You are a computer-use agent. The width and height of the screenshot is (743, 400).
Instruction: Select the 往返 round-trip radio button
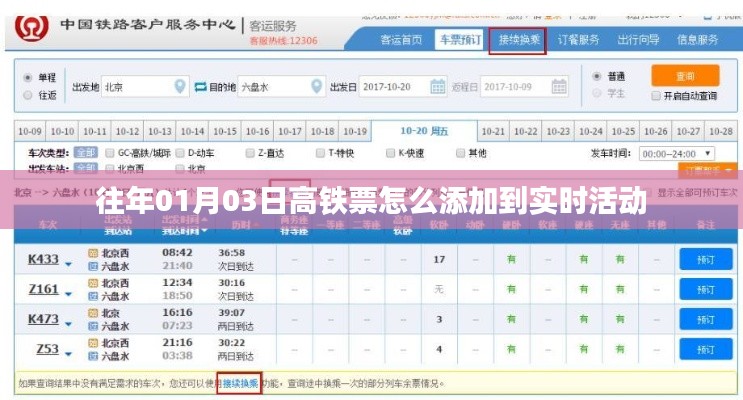[26, 95]
